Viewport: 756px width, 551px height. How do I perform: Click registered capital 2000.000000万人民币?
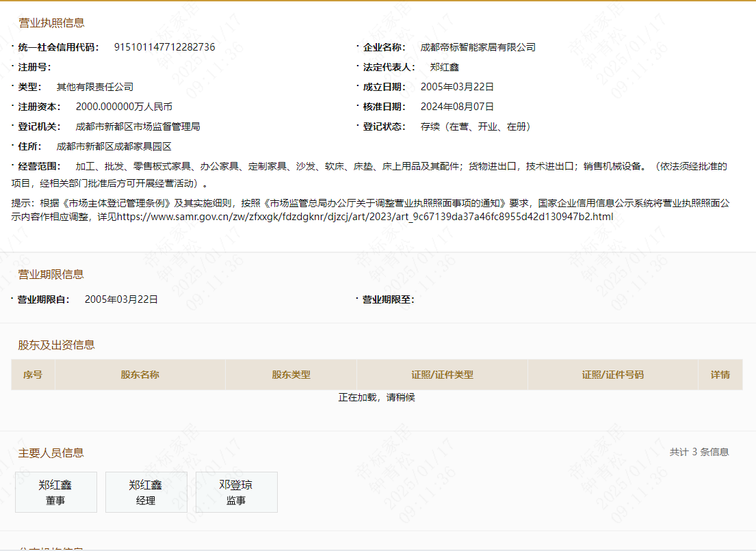(x=124, y=107)
